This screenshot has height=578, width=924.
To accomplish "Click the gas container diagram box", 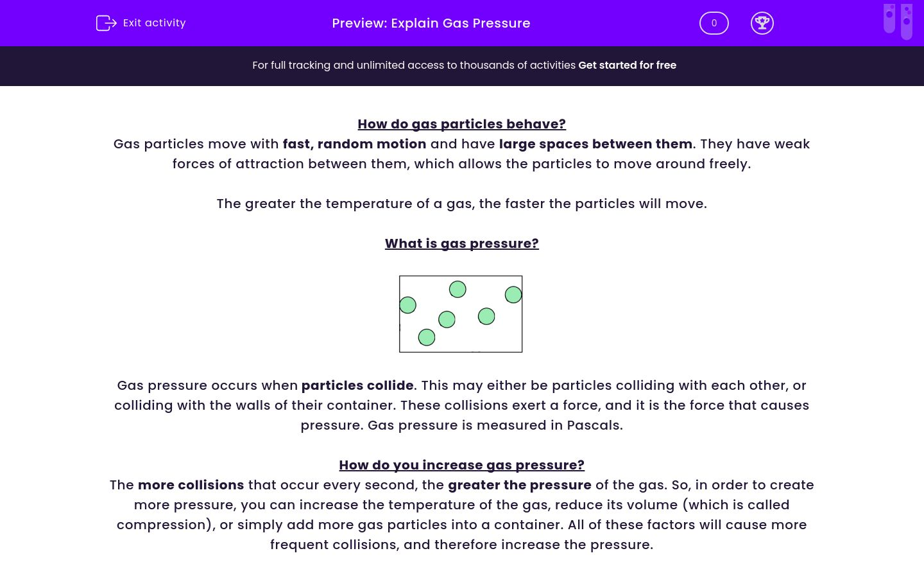I will 461,314.
